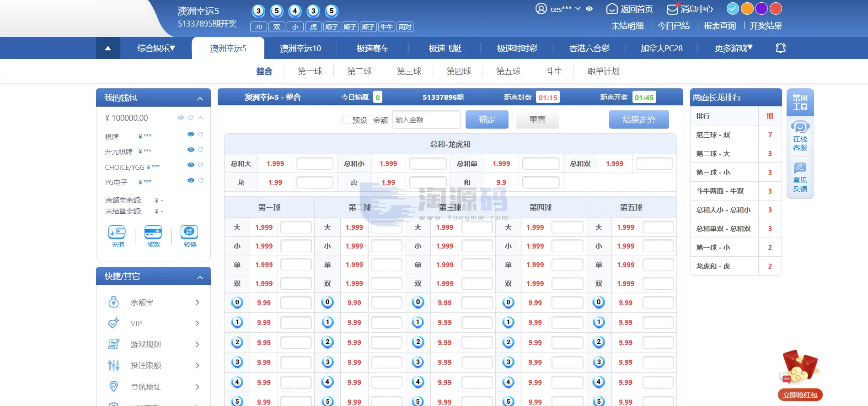This screenshot has height=406, width=868.
Task: Select the orange theme swatch
Action: tap(747, 9)
